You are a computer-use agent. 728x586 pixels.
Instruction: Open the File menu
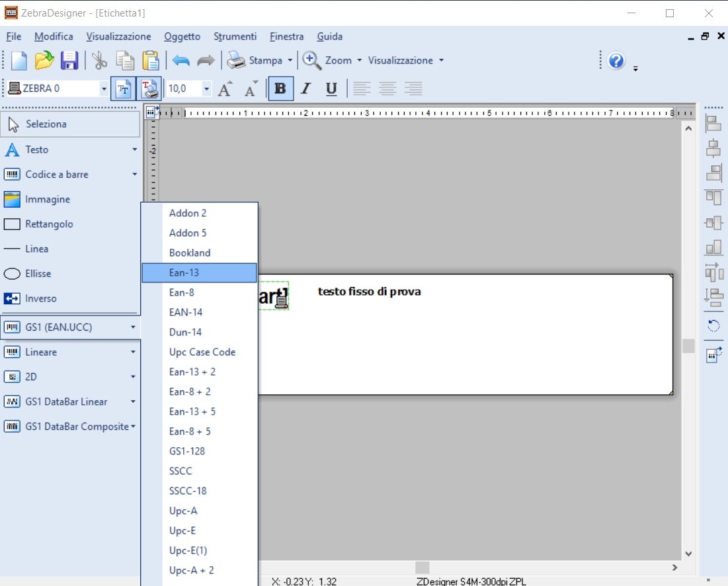point(13,36)
